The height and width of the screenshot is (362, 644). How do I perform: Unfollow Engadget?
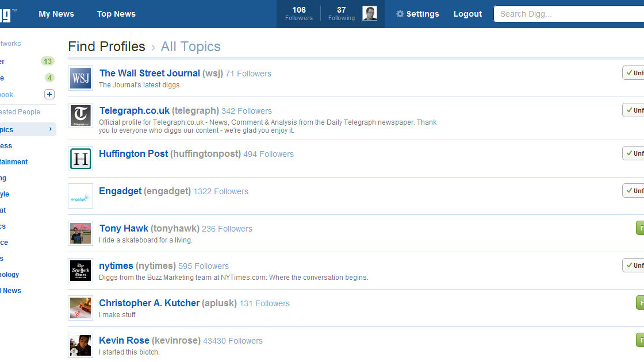point(633,190)
